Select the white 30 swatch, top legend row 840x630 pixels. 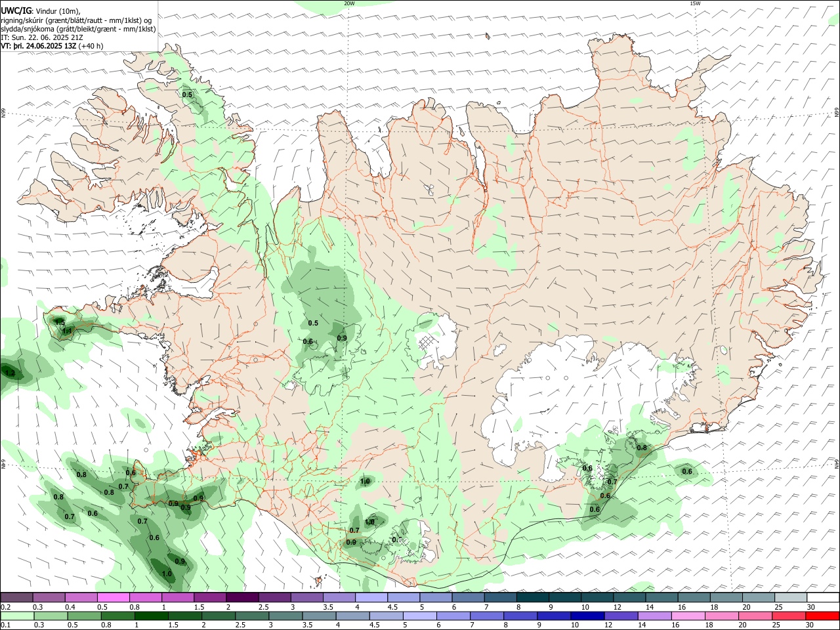[x=823, y=598]
